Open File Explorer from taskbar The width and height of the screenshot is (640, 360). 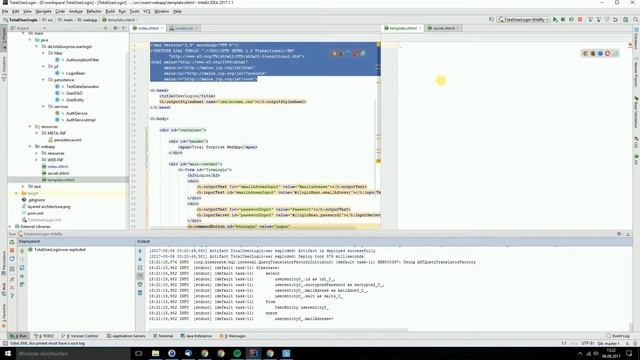tap(156, 353)
